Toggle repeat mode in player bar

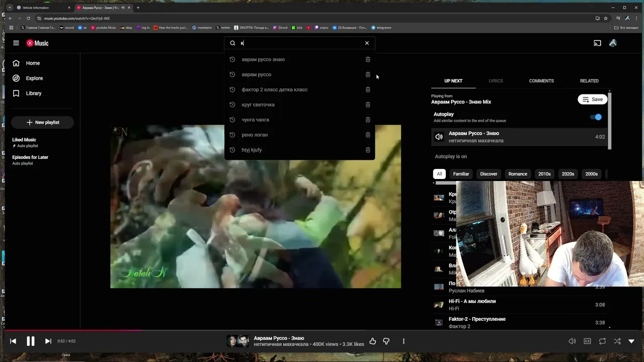pos(602,341)
